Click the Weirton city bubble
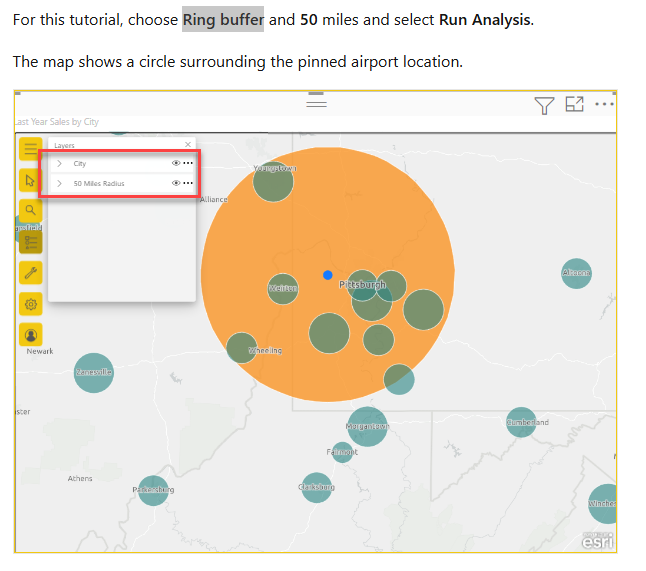 tap(283, 289)
